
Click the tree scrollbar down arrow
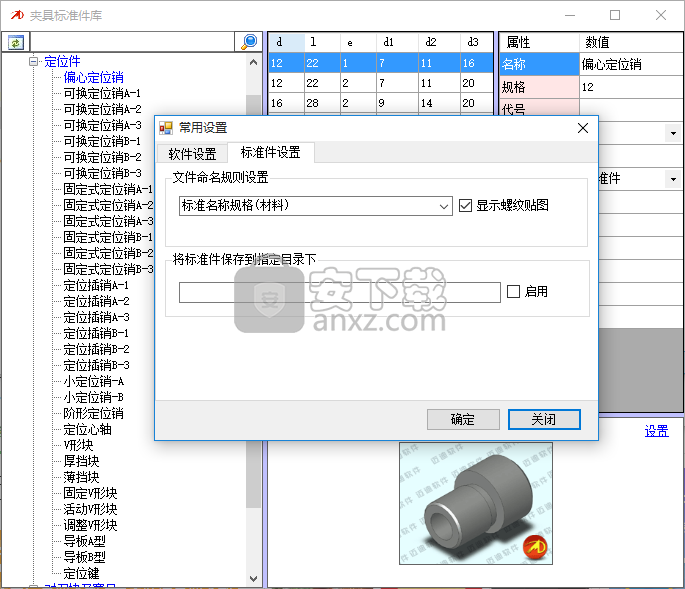click(253, 579)
